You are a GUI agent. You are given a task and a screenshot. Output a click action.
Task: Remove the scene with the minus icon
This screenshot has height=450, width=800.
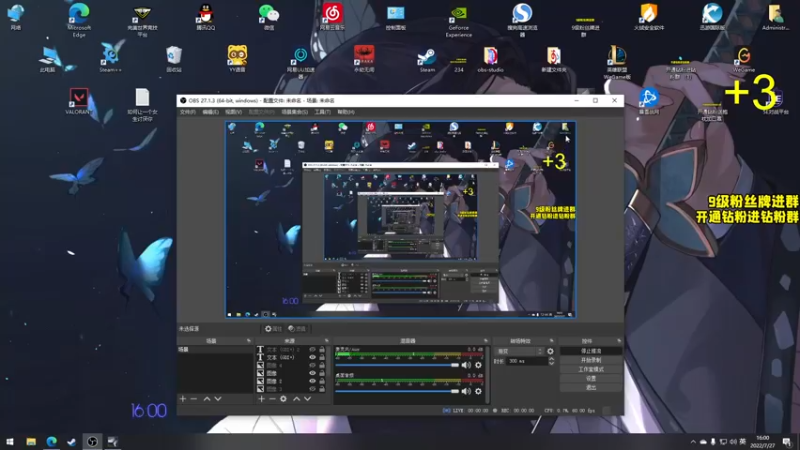coord(193,398)
